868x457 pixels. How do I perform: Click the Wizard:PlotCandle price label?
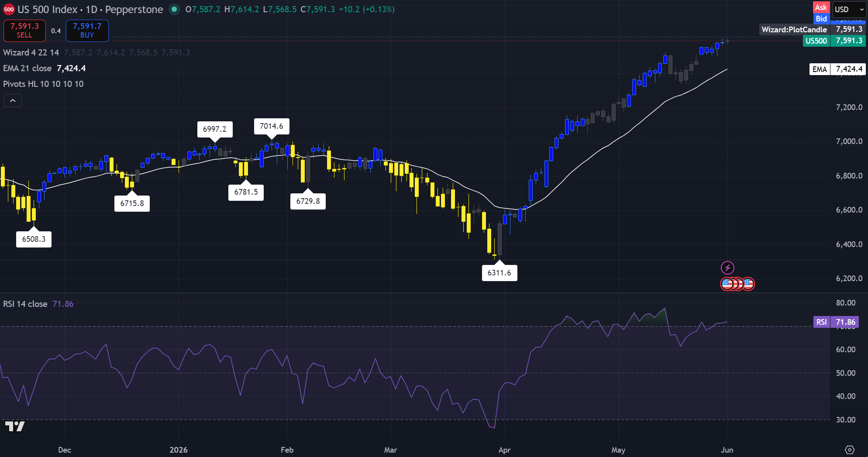pyautogui.click(x=813, y=29)
